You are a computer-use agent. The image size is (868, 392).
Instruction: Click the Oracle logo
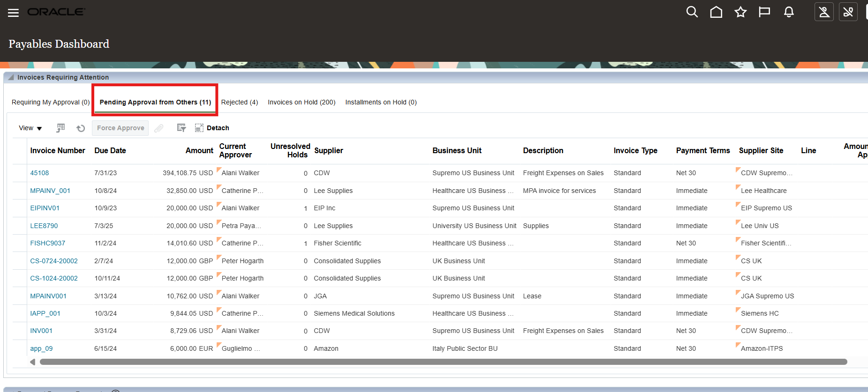56,12
